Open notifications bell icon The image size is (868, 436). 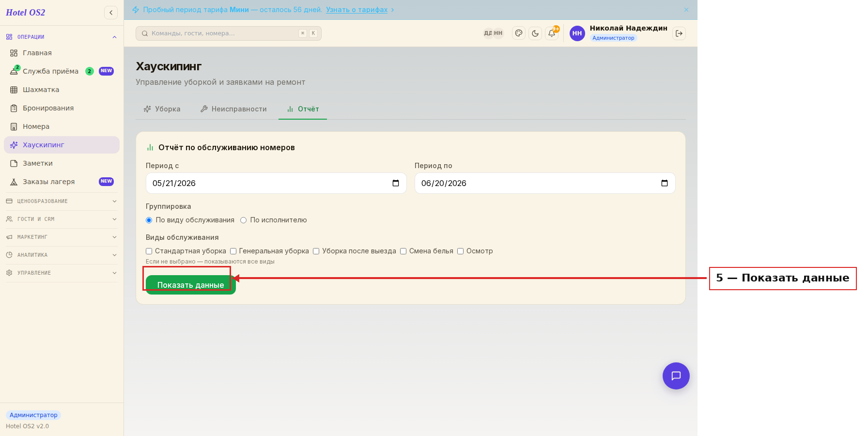click(x=552, y=33)
